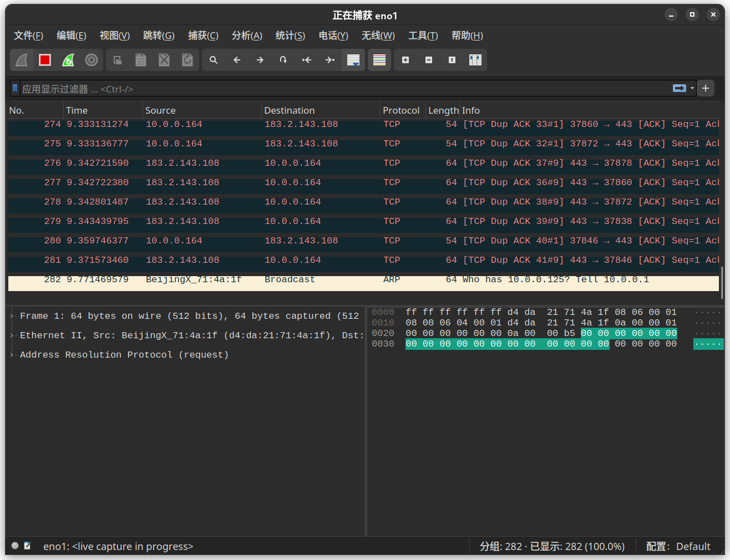This screenshot has height=560, width=730.
Task: Go forward in packet history
Action: [x=260, y=60]
